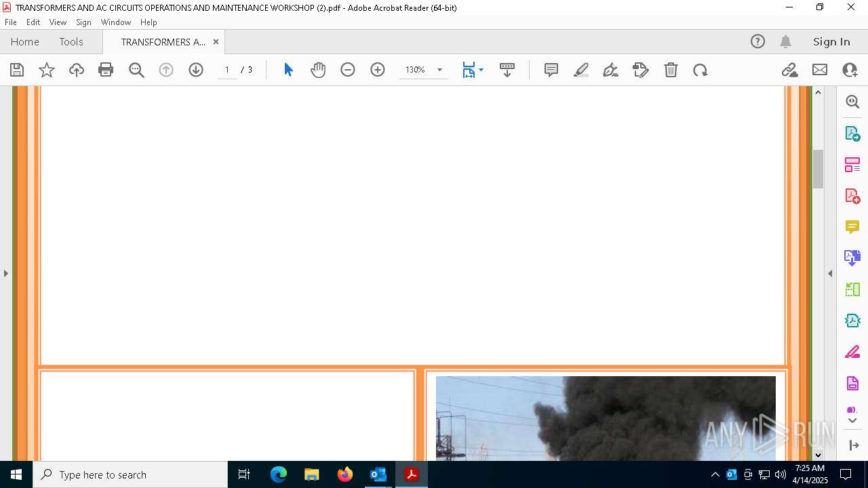Click the page number field
This screenshot has width=868, height=488.
coord(227,70)
